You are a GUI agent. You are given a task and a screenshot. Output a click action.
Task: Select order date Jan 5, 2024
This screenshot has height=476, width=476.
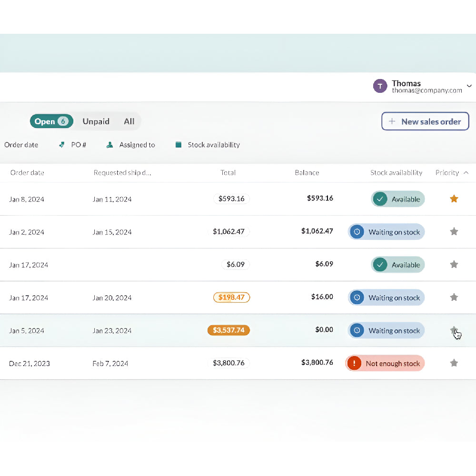pos(27,331)
